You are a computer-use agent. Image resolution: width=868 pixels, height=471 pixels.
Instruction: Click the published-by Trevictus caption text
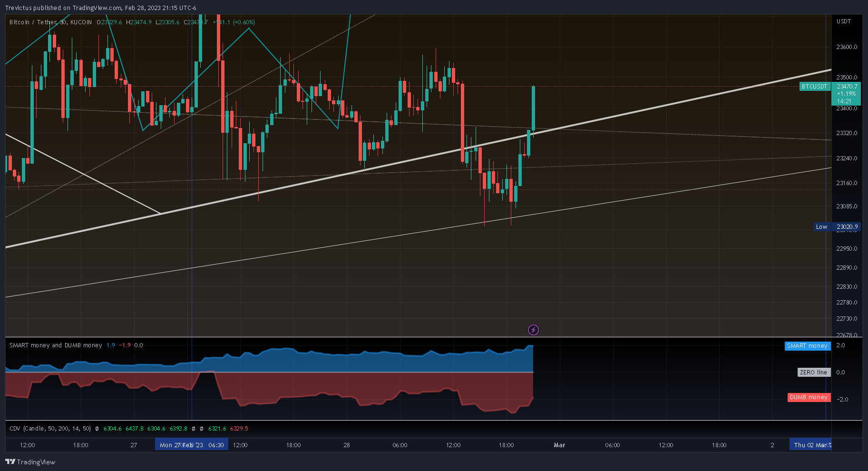(x=100, y=8)
